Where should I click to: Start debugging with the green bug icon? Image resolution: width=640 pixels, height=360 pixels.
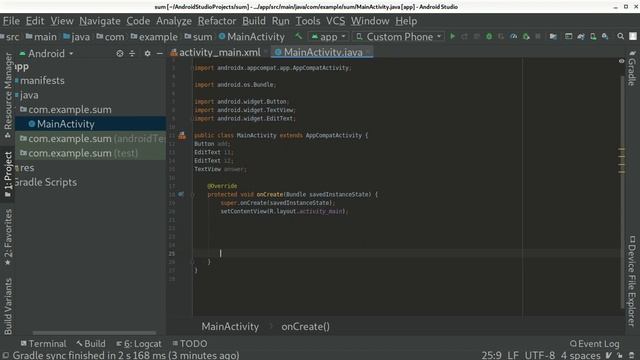[x=489, y=36]
